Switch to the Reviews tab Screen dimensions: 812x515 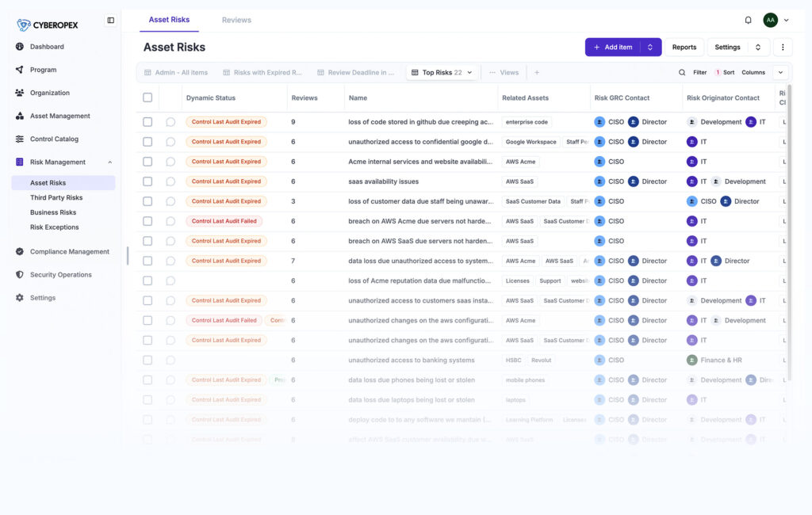(x=236, y=20)
